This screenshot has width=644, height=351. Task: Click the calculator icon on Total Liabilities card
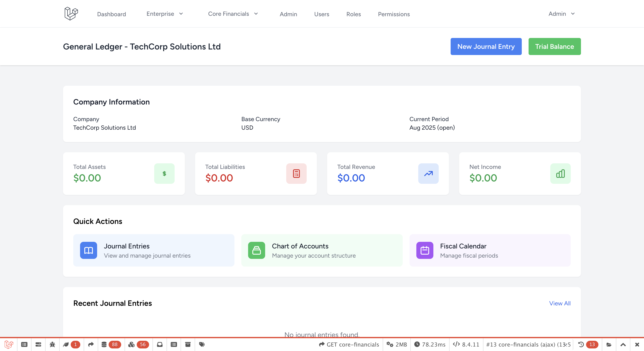[296, 174]
